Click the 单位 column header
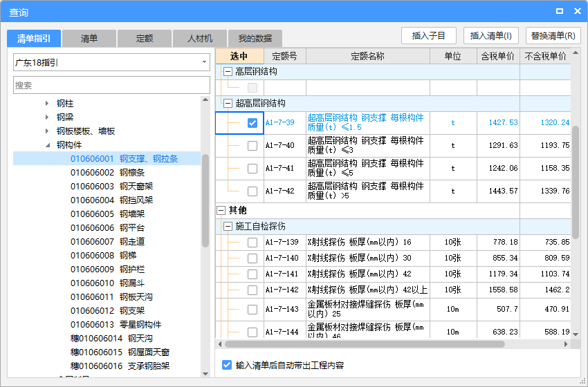Viewport: 588px width, 387px height. pyautogui.click(x=453, y=56)
